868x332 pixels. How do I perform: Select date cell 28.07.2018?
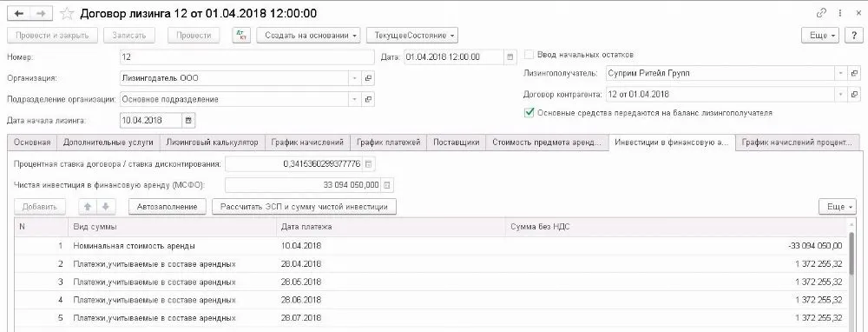(391, 317)
